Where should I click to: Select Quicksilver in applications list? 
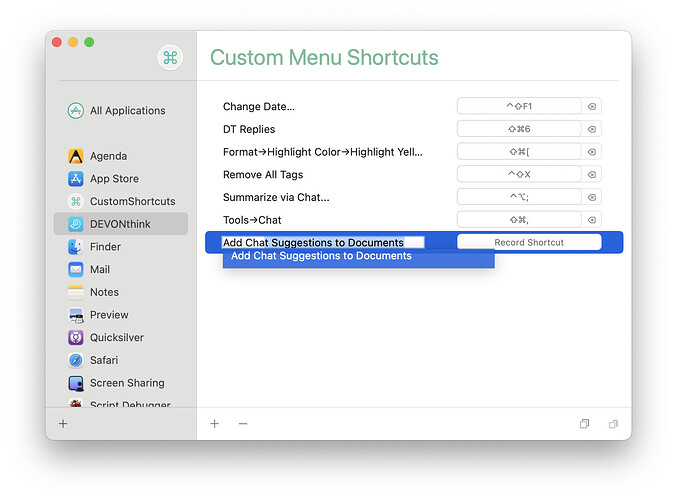pos(116,338)
